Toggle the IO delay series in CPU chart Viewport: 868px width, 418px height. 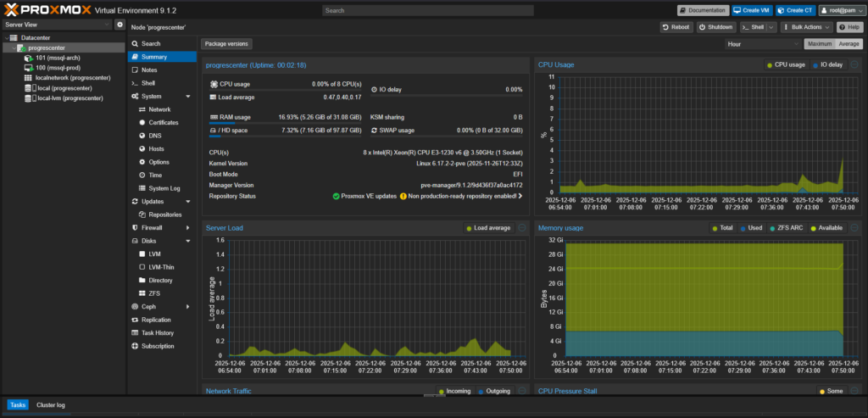point(827,64)
